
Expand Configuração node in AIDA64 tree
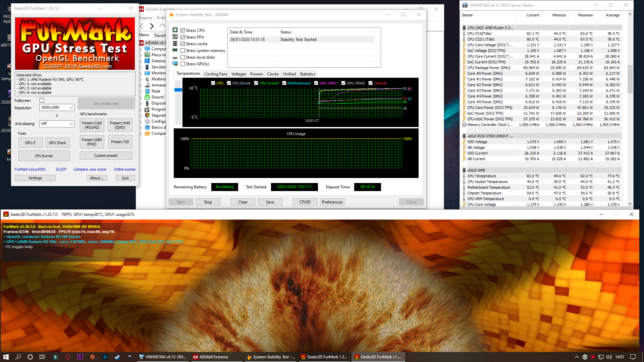point(141,121)
